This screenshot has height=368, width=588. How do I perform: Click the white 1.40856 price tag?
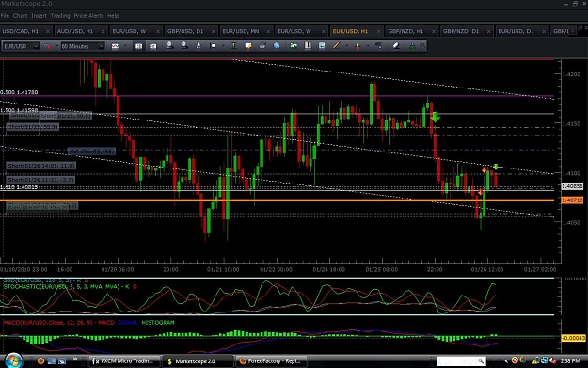tap(572, 186)
